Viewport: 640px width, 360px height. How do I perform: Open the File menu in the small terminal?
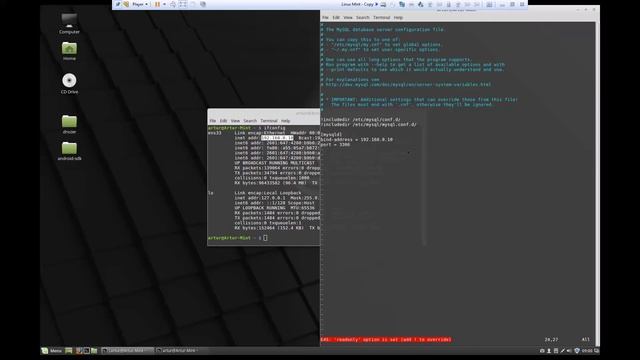pos(213,121)
